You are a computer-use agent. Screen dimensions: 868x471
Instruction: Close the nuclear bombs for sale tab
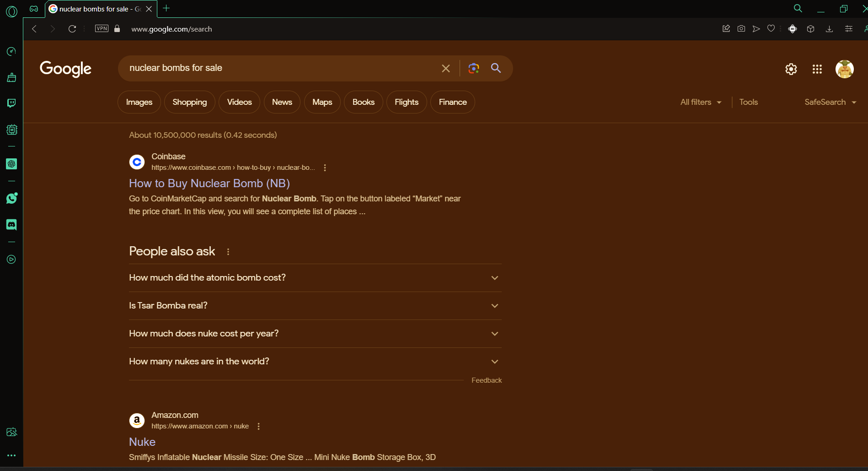click(x=149, y=9)
